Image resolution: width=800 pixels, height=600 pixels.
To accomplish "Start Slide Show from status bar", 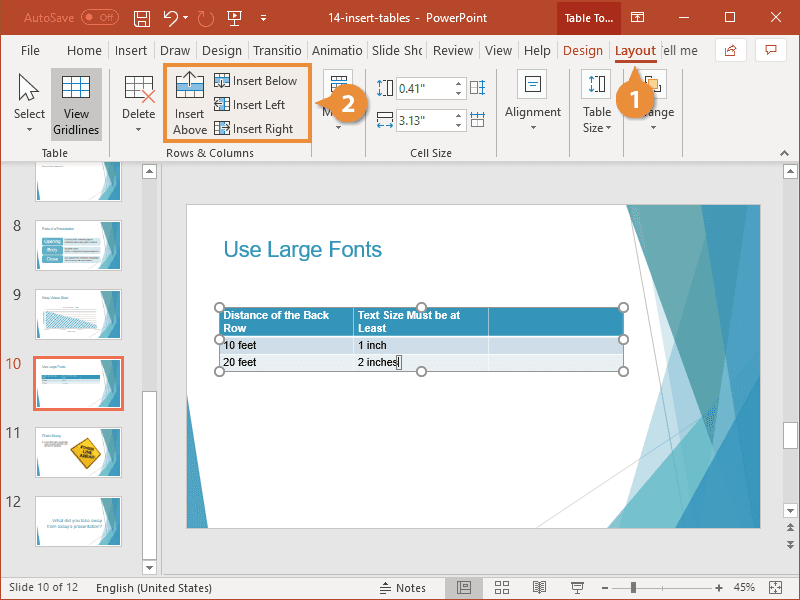I will [577, 588].
